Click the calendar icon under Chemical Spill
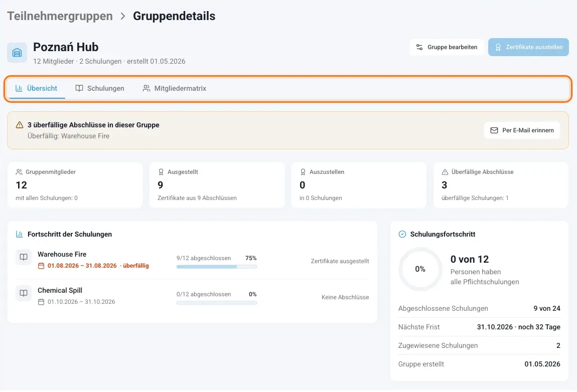577x392 pixels. click(x=41, y=302)
